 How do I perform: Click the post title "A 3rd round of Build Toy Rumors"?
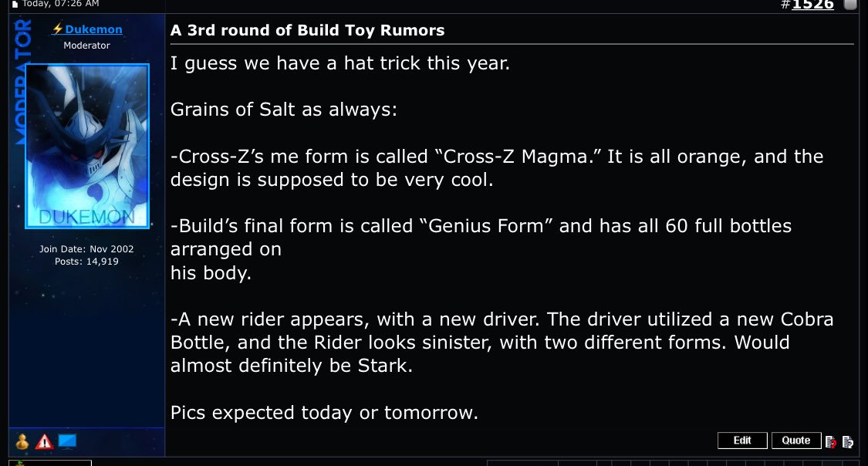(x=308, y=31)
